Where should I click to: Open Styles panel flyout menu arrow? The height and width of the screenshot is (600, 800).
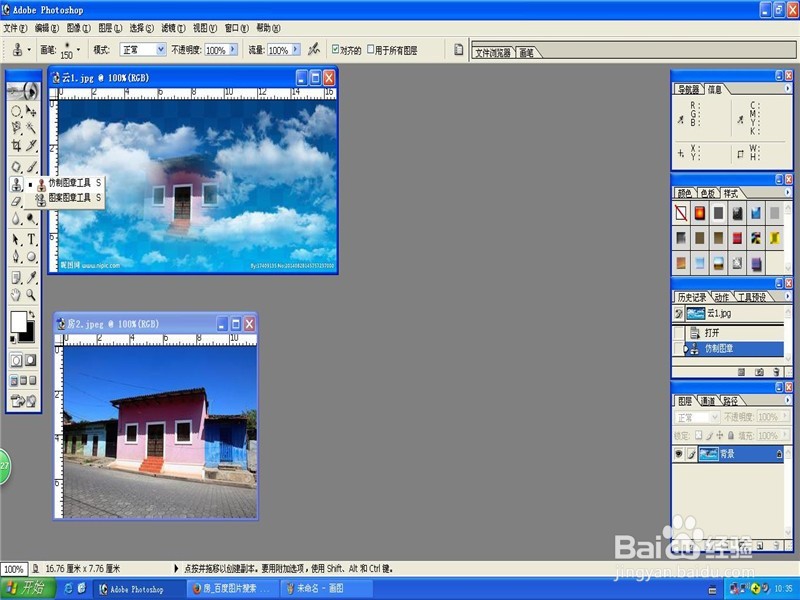tap(787, 192)
